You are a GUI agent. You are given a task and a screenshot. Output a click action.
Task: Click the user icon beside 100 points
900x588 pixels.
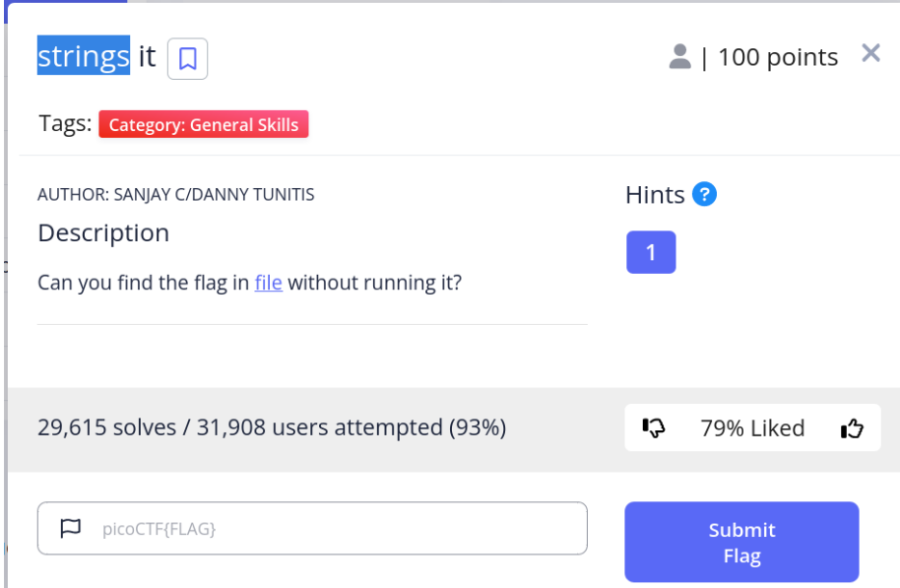click(x=679, y=57)
